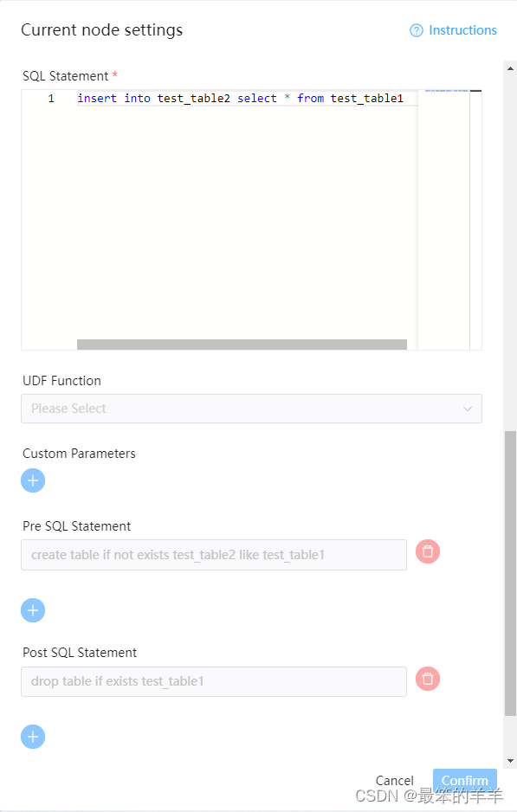
Task: Click the Cancel button
Action: point(394,781)
